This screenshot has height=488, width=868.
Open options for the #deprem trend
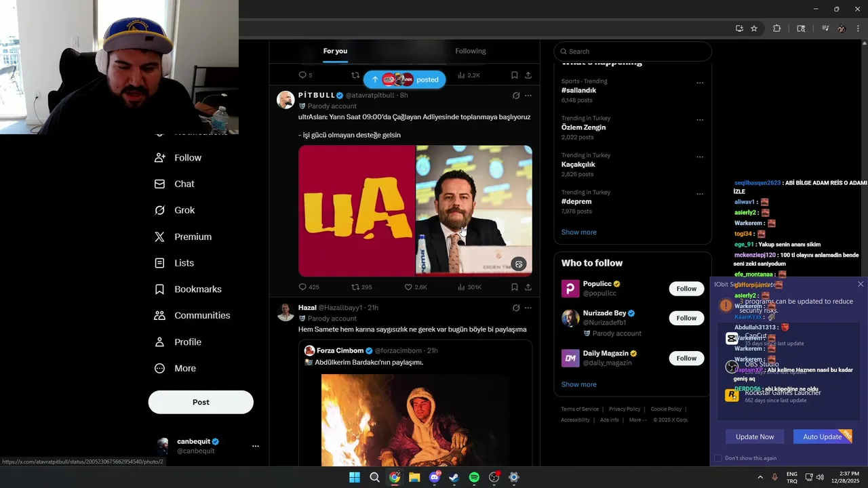(700, 194)
